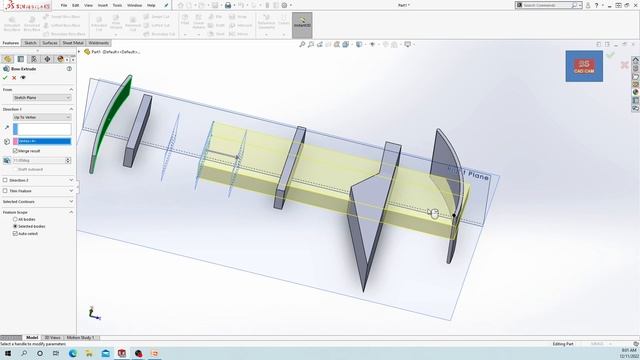Collapse the Direction 1 section chevron
This screenshot has height=360, width=640.
tap(71, 109)
